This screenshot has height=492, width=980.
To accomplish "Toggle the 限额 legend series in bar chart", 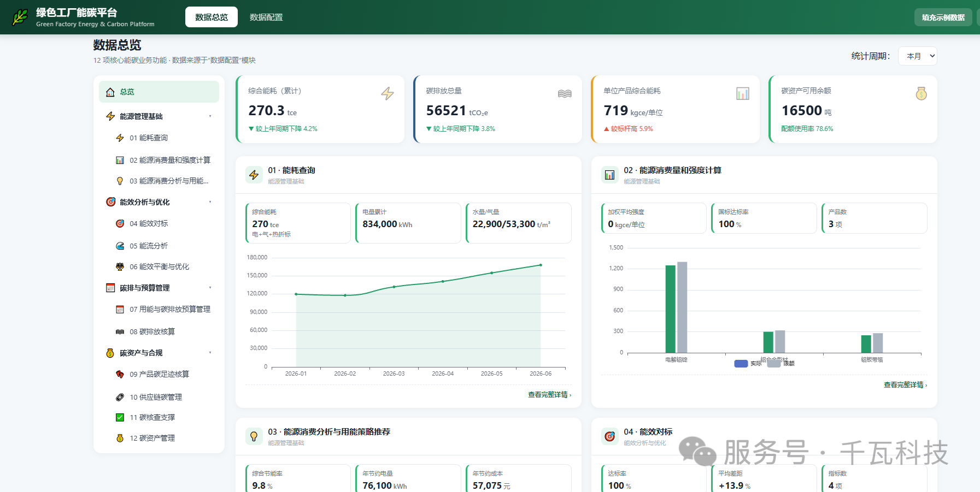I will coord(781,364).
